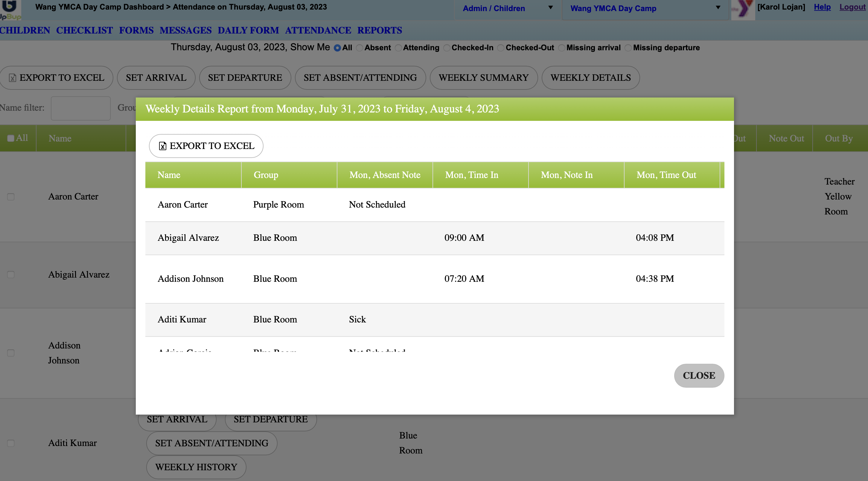Tick the checkbox beside Aaron Carter
The image size is (868, 481).
(11, 197)
